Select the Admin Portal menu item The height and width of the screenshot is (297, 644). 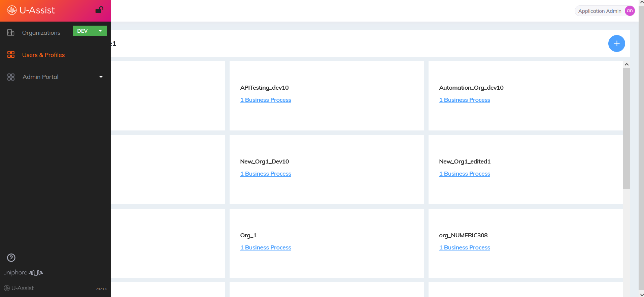pos(40,77)
